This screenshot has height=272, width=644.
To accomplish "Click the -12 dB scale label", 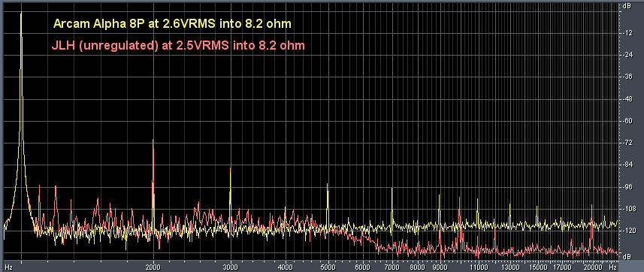I will [x=627, y=33].
